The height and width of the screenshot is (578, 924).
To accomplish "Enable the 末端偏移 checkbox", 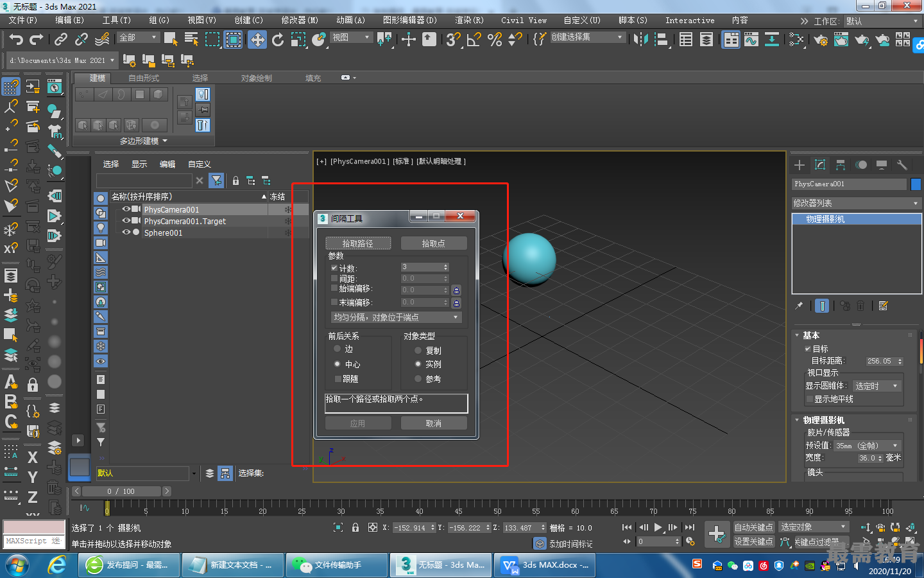I will 334,302.
